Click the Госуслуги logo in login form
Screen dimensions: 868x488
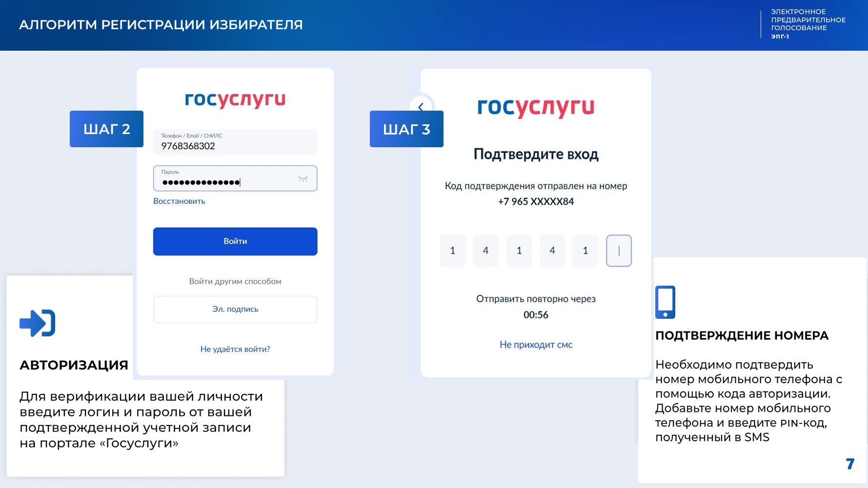click(235, 99)
